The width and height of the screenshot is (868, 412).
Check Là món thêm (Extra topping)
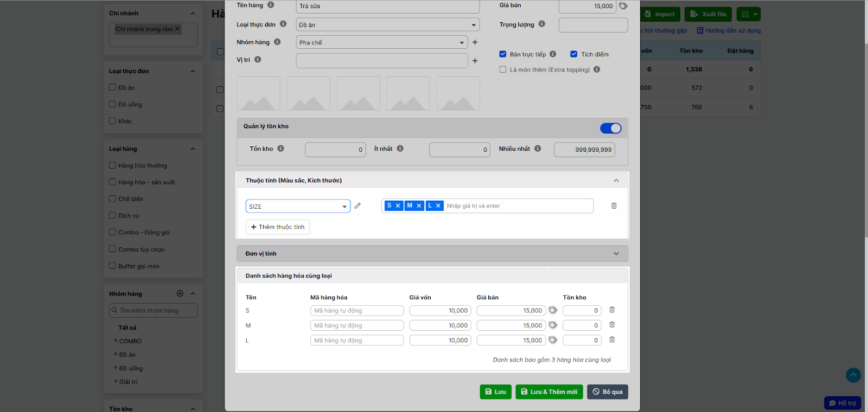503,69
